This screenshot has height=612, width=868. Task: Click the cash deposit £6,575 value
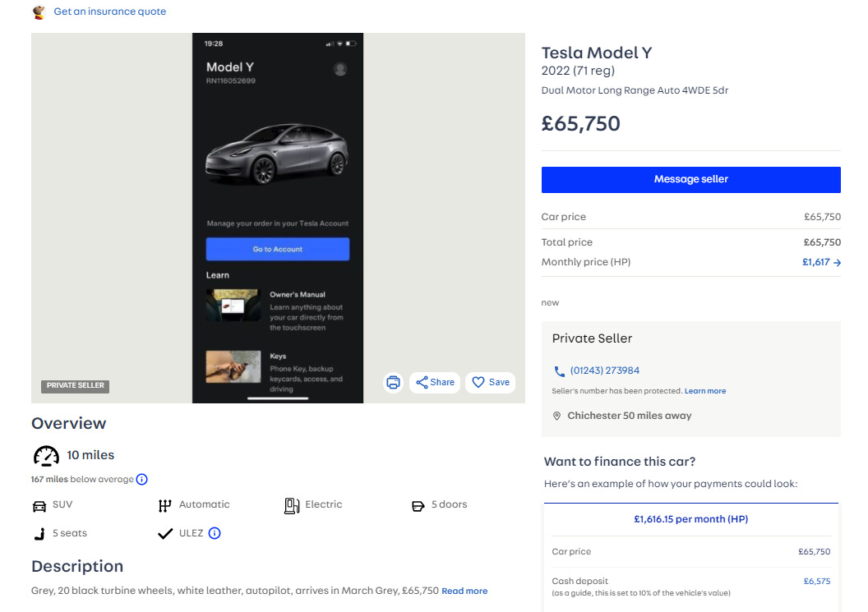(816, 581)
